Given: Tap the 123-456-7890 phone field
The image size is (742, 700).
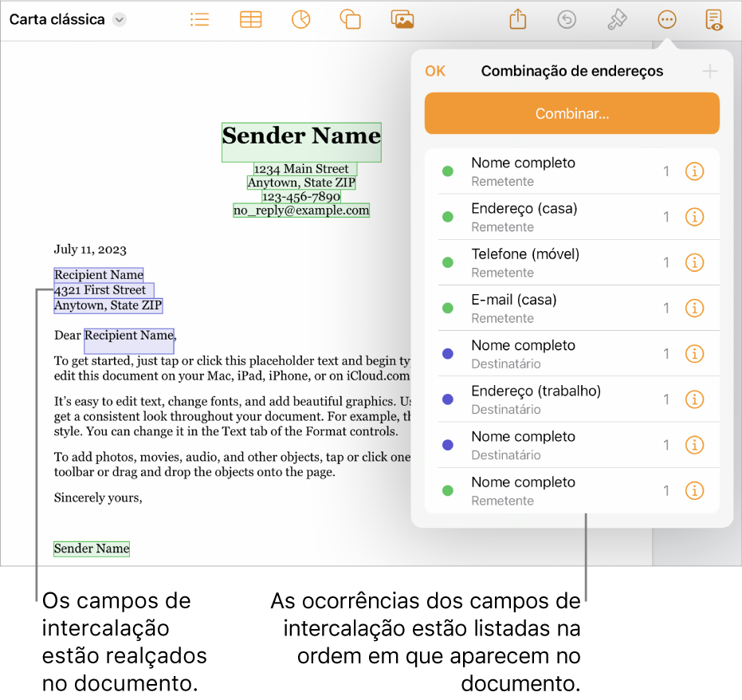Looking at the screenshot, I should click(x=301, y=196).
